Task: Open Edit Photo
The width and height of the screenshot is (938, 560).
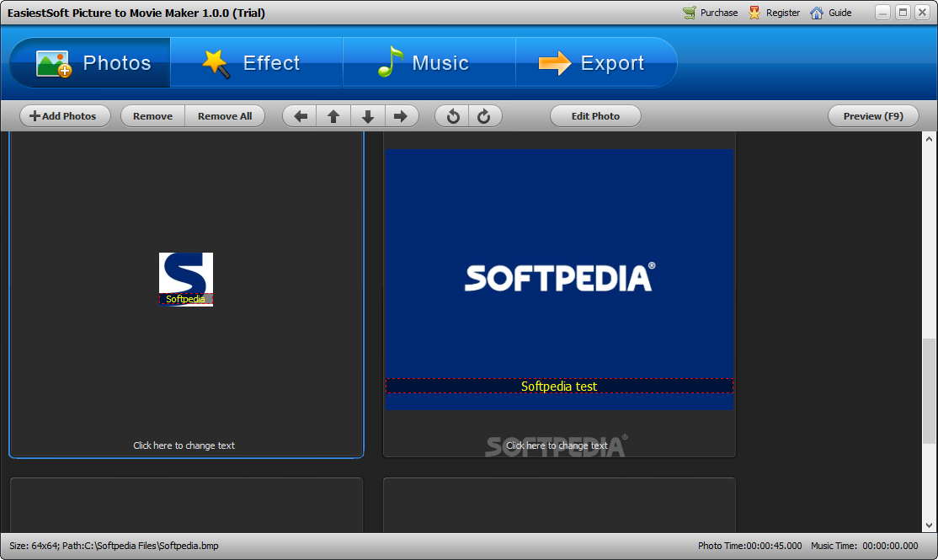Action: coord(595,116)
